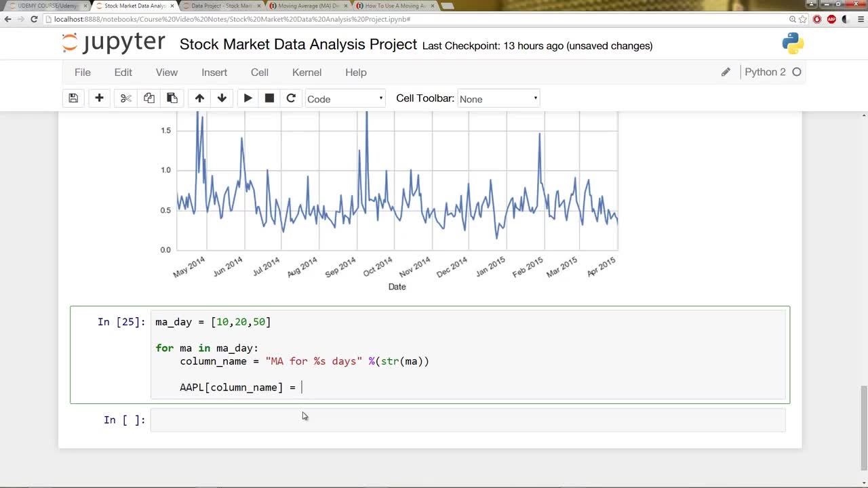The image size is (868, 488).
Task: Open the File menu
Action: tap(83, 73)
